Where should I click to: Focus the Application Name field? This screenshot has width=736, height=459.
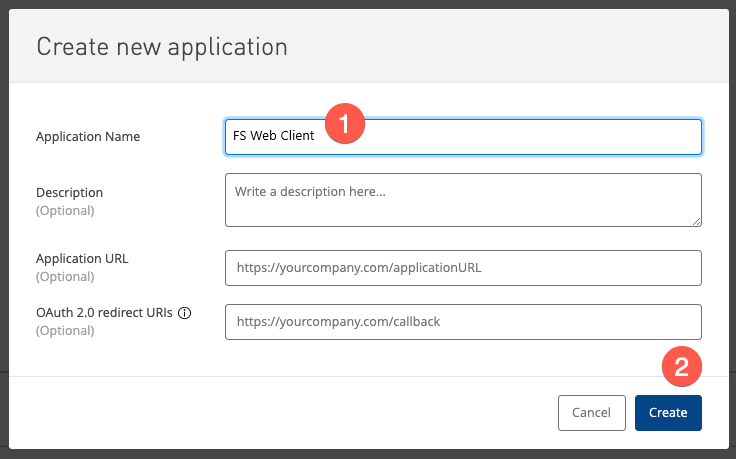pos(463,137)
